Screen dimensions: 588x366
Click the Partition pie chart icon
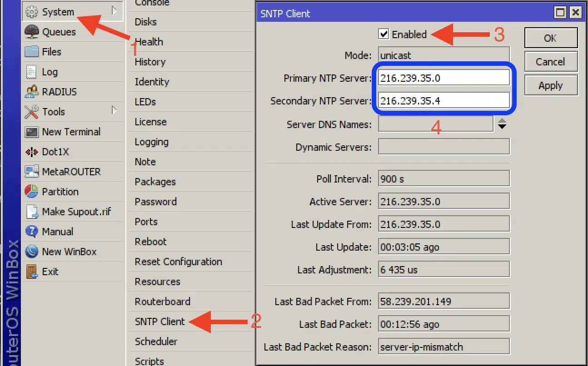pos(31,192)
